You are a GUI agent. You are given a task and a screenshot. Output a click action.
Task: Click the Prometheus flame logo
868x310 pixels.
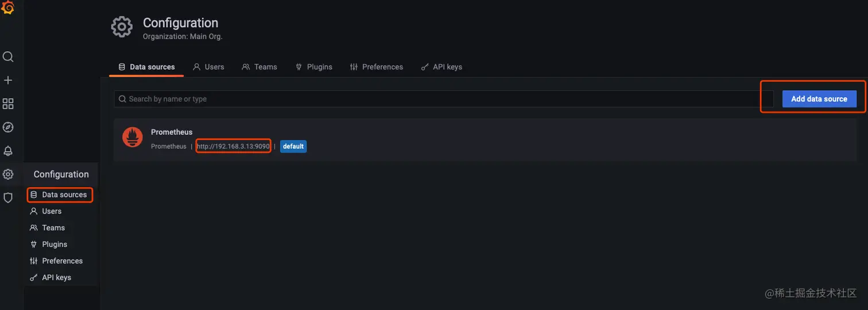(x=133, y=137)
